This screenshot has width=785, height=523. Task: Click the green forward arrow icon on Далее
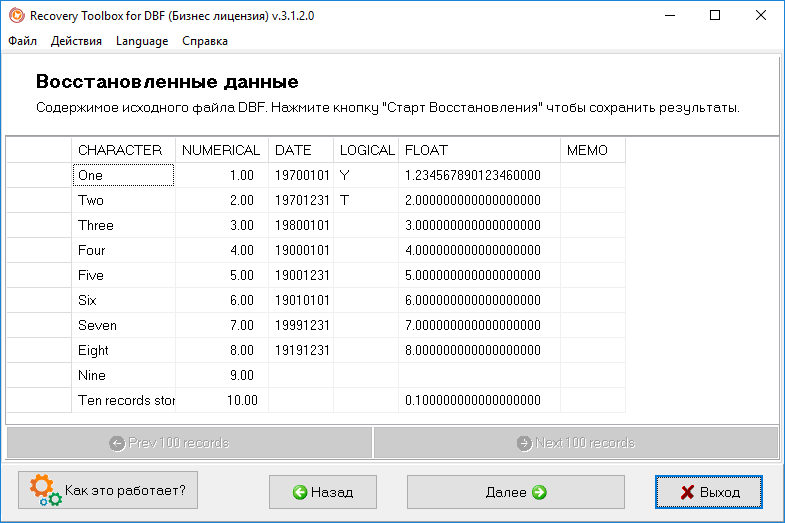(539, 492)
